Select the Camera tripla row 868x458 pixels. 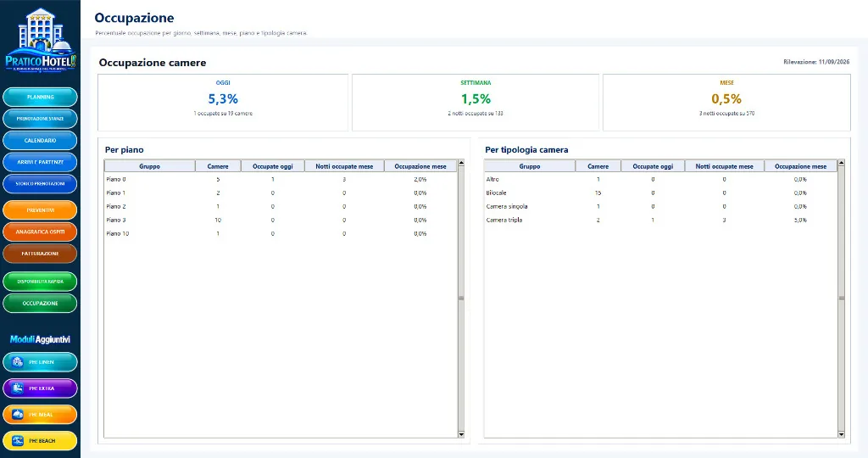(x=660, y=220)
